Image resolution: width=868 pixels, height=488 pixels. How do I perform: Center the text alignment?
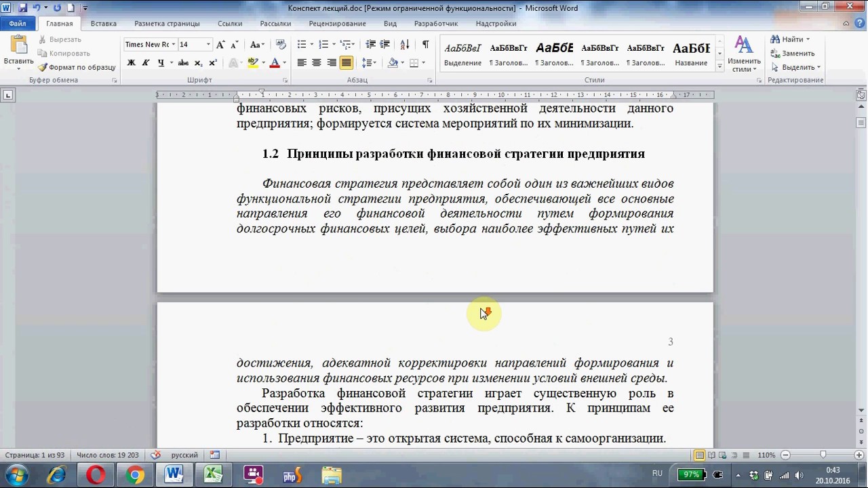point(317,63)
